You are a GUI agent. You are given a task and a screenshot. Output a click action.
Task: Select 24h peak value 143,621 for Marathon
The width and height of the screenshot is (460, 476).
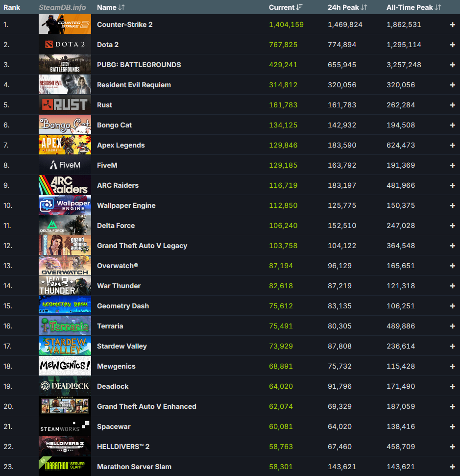click(341, 467)
